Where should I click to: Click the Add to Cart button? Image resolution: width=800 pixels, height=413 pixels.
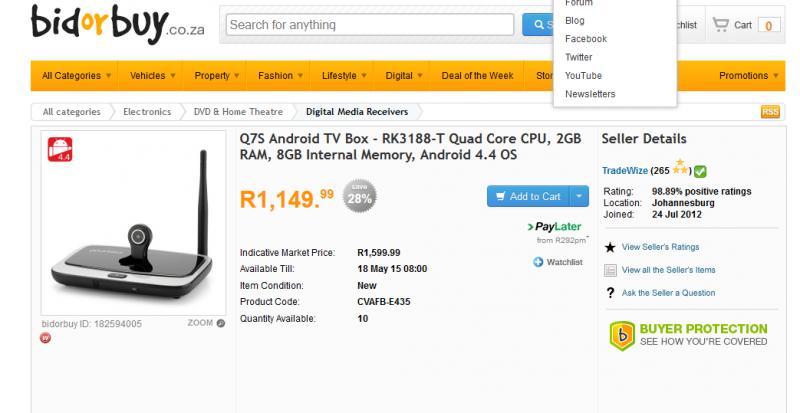coord(528,197)
